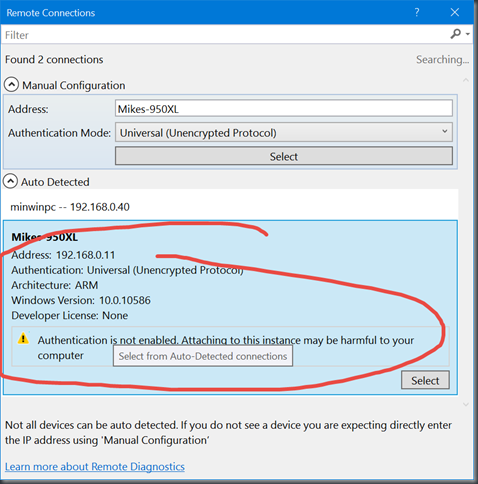
Task: Click the Address field containing Mikes-950XL
Action: click(284, 109)
